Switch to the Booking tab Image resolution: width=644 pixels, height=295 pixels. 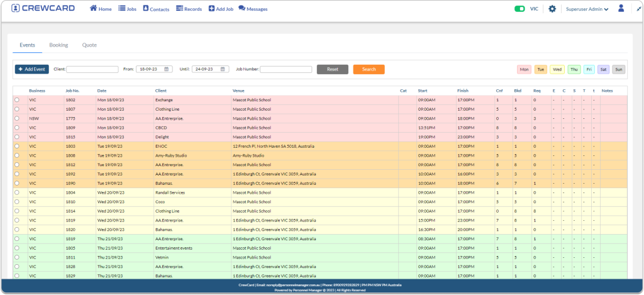pos(58,45)
